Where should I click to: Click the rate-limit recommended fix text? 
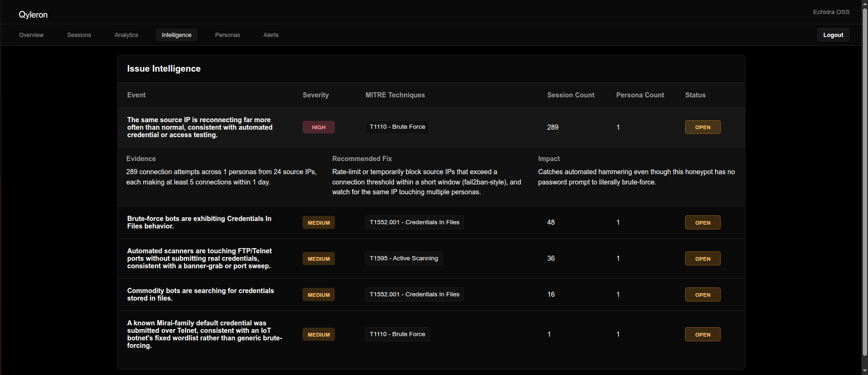pyautogui.click(x=427, y=182)
